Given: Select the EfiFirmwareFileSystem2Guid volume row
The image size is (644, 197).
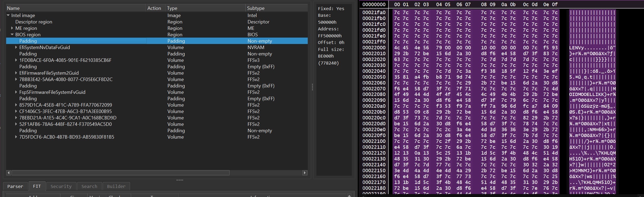Looking at the screenshot, I should (49, 73).
